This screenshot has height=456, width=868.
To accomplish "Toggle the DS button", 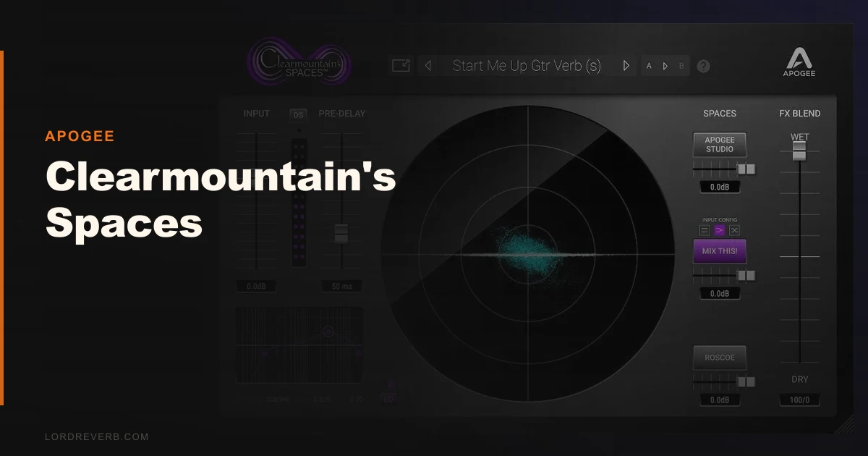I will pyautogui.click(x=299, y=115).
